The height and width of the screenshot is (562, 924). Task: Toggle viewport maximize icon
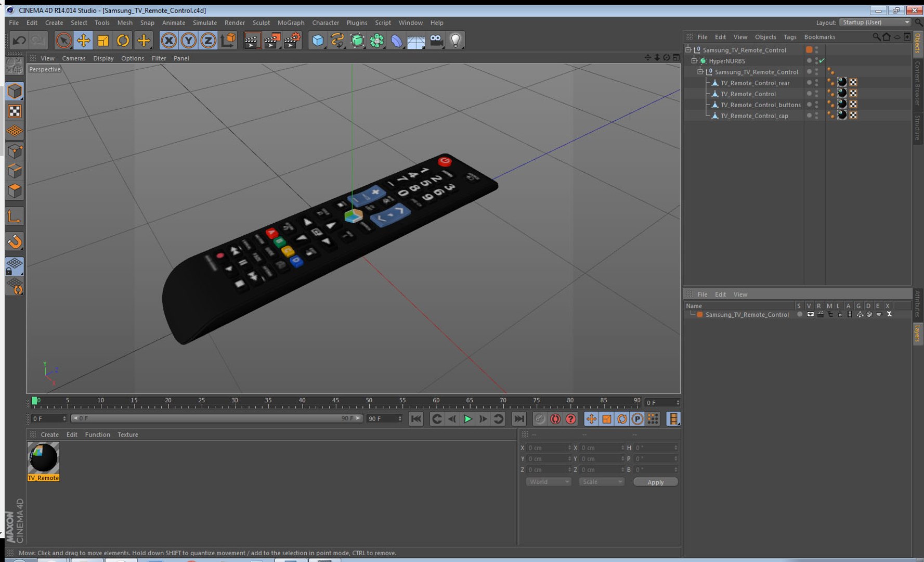click(x=676, y=58)
